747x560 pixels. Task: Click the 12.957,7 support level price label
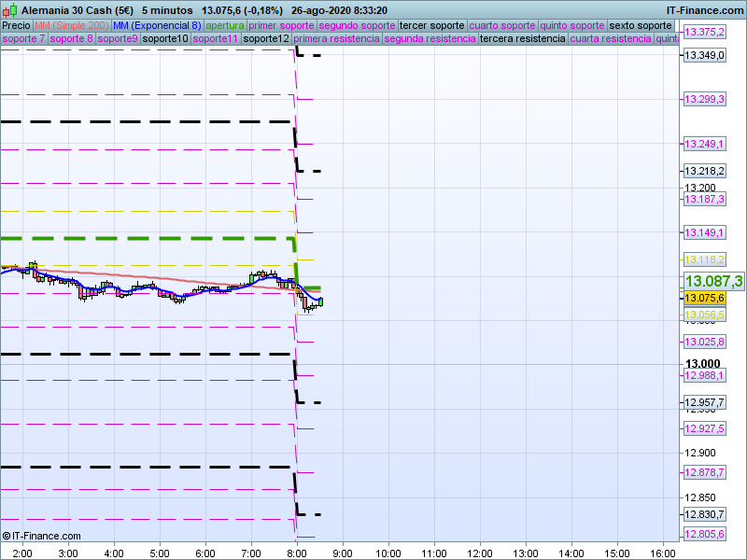coord(705,402)
